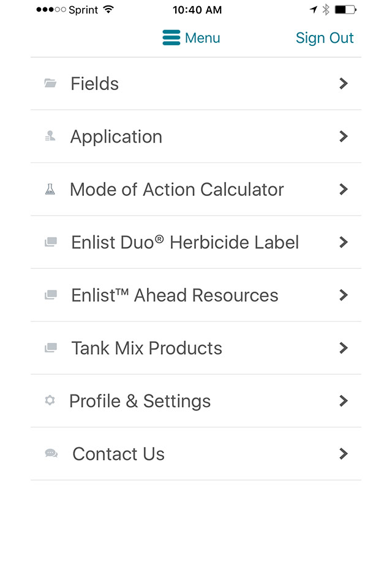The width and height of the screenshot is (392, 588).
Task: Click the stamp icon next to Application
Action: pos(50,136)
